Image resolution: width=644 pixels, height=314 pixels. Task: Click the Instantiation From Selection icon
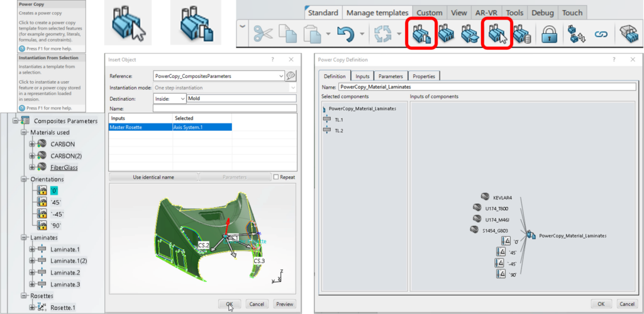click(x=497, y=35)
